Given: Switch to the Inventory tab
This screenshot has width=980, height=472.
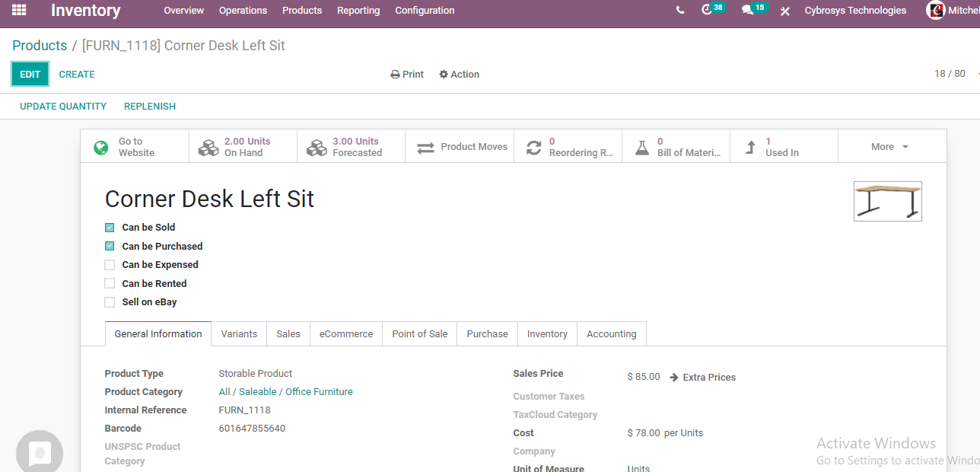Looking at the screenshot, I should click(x=547, y=334).
